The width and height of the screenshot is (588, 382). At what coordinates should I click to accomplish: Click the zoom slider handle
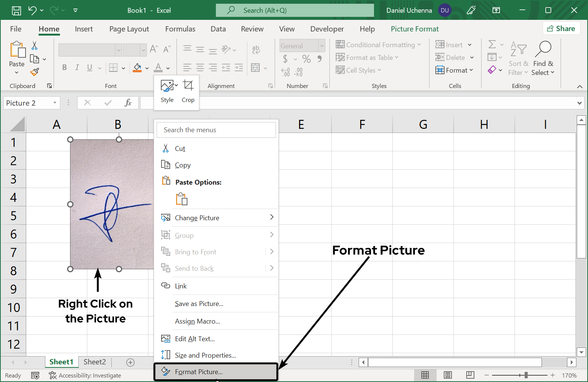tap(526, 375)
